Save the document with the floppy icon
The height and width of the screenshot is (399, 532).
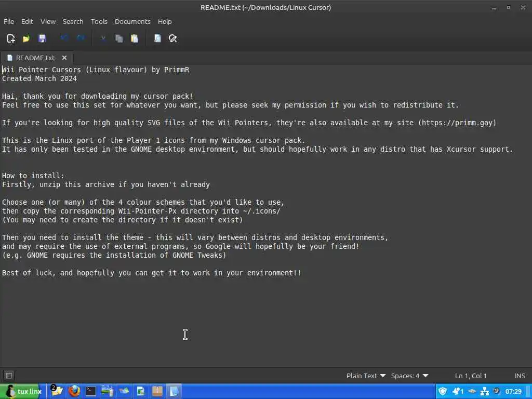pos(42,38)
